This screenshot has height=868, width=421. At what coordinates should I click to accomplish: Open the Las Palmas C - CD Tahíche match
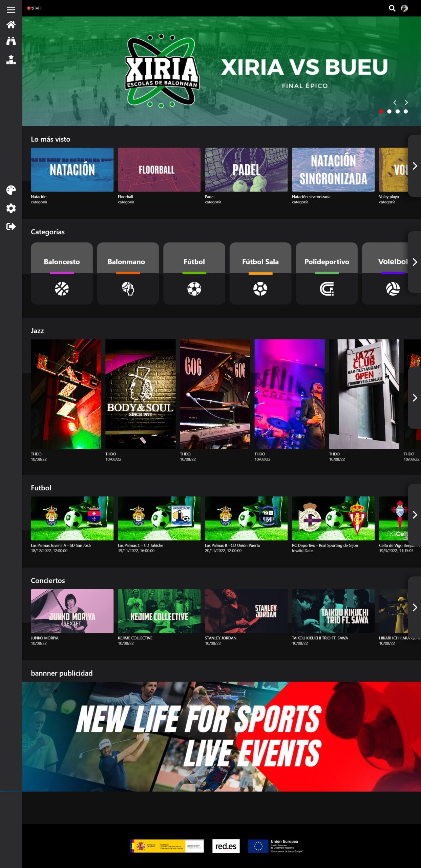pyautogui.click(x=159, y=518)
